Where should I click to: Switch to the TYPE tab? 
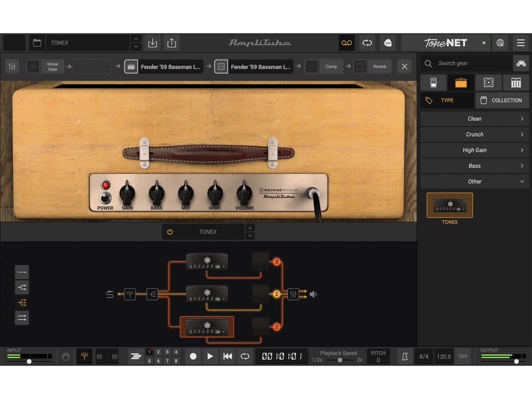(x=447, y=100)
